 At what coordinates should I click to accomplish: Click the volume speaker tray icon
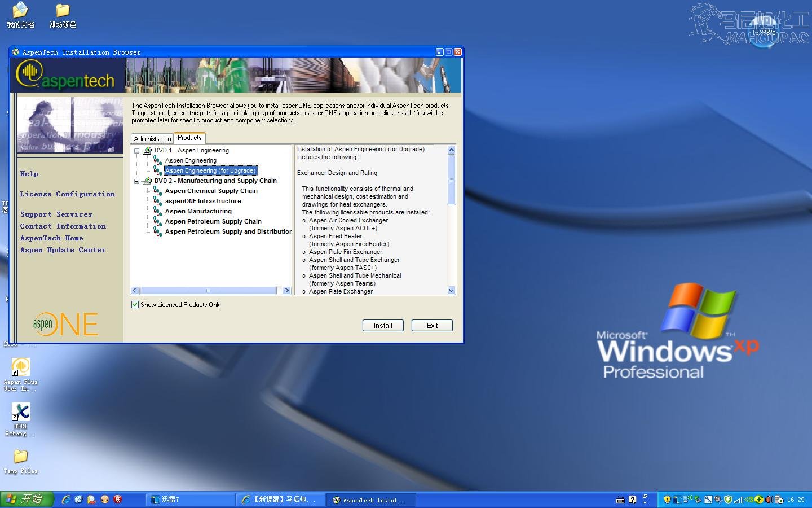(x=769, y=500)
